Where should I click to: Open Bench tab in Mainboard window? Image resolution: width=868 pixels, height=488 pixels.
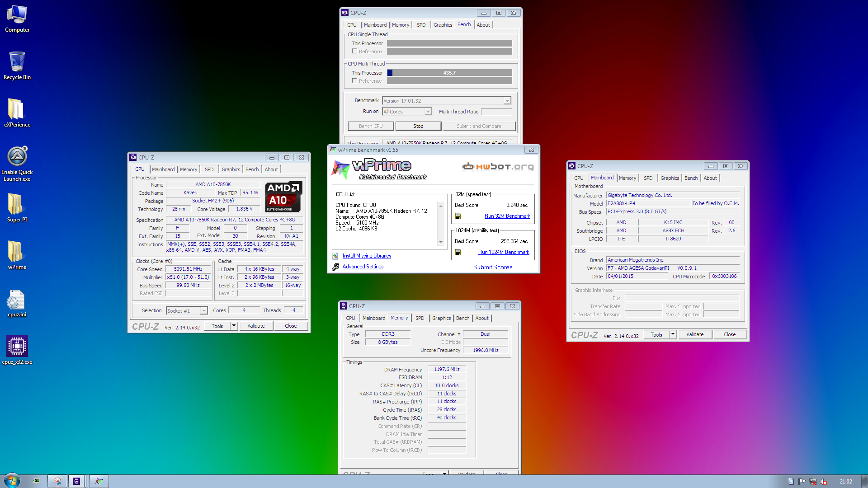691,178
